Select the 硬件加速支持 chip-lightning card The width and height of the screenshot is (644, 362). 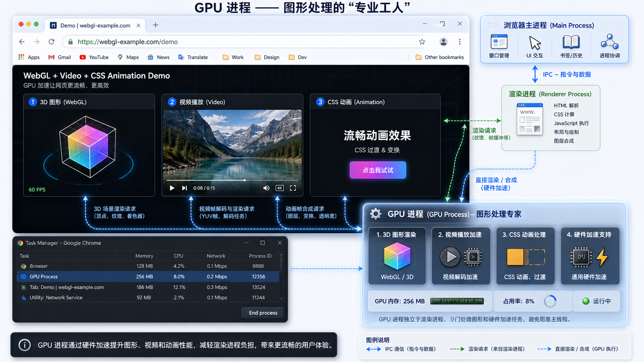click(590, 256)
